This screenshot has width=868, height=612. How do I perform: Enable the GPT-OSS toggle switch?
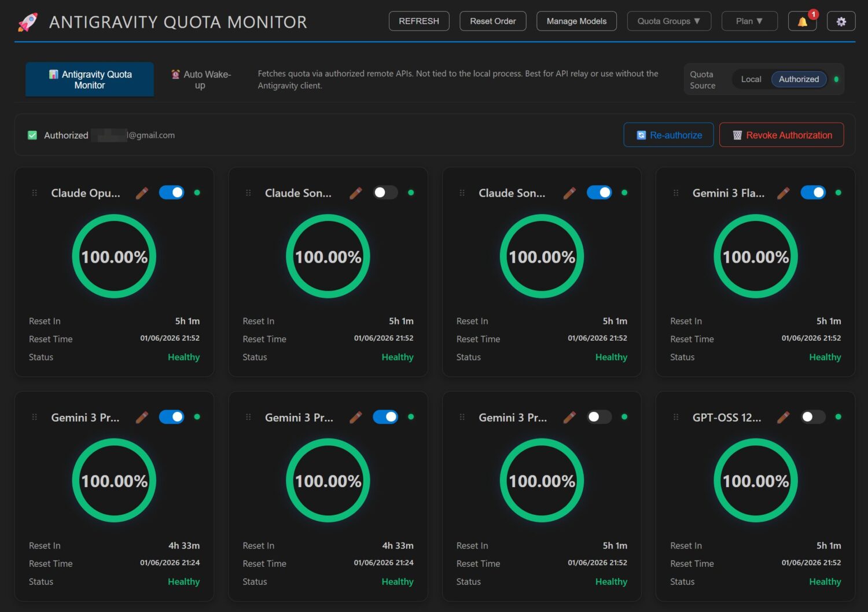(813, 417)
